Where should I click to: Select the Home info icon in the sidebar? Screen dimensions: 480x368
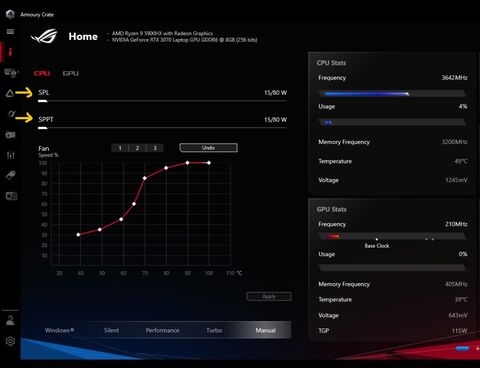pyautogui.click(x=10, y=52)
